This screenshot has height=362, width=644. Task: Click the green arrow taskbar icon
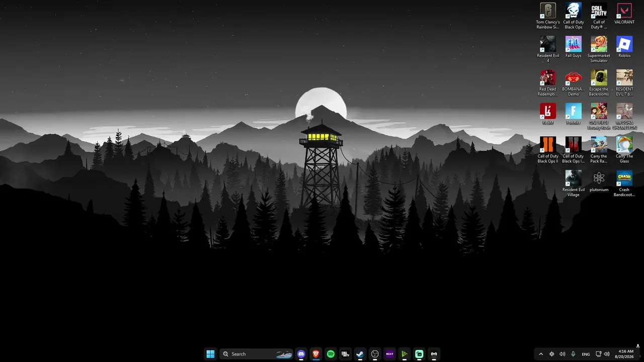404,354
